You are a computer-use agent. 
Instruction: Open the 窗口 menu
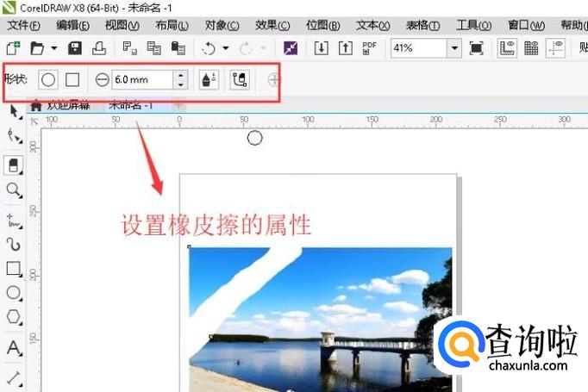click(x=526, y=26)
